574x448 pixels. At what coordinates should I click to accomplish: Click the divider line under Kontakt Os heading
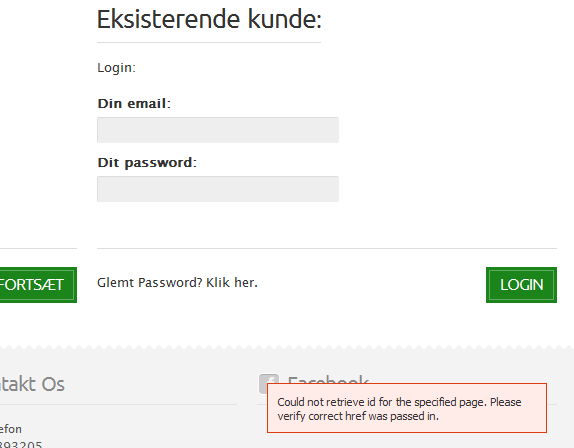pyautogui.click(x=118, y=404)
